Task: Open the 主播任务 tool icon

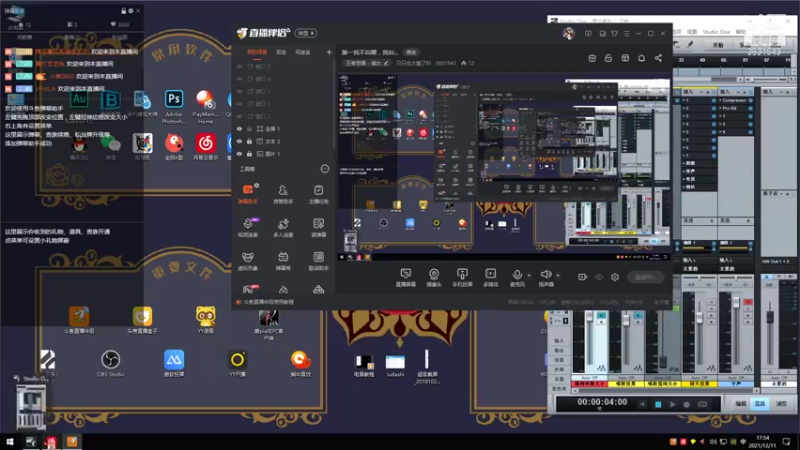Action: point(318,194)
